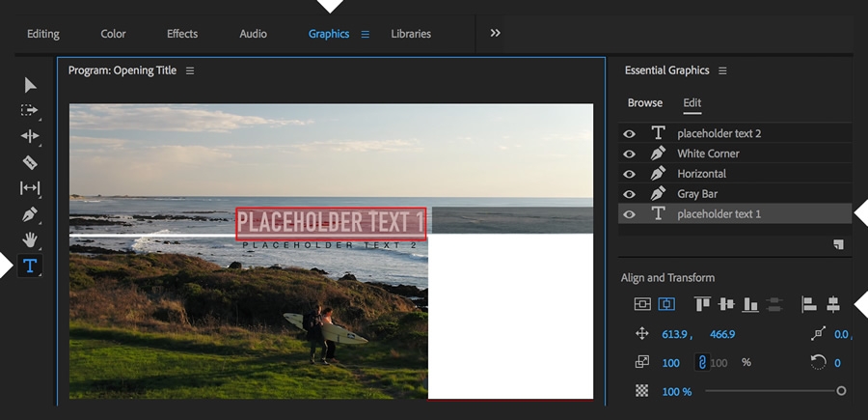Click the Align Top icon

(702, 303)
